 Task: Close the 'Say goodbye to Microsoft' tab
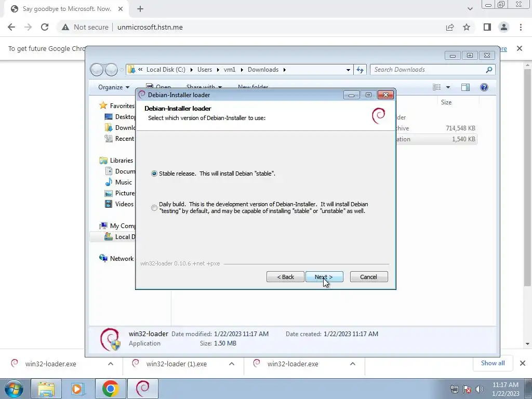point(121,9)
